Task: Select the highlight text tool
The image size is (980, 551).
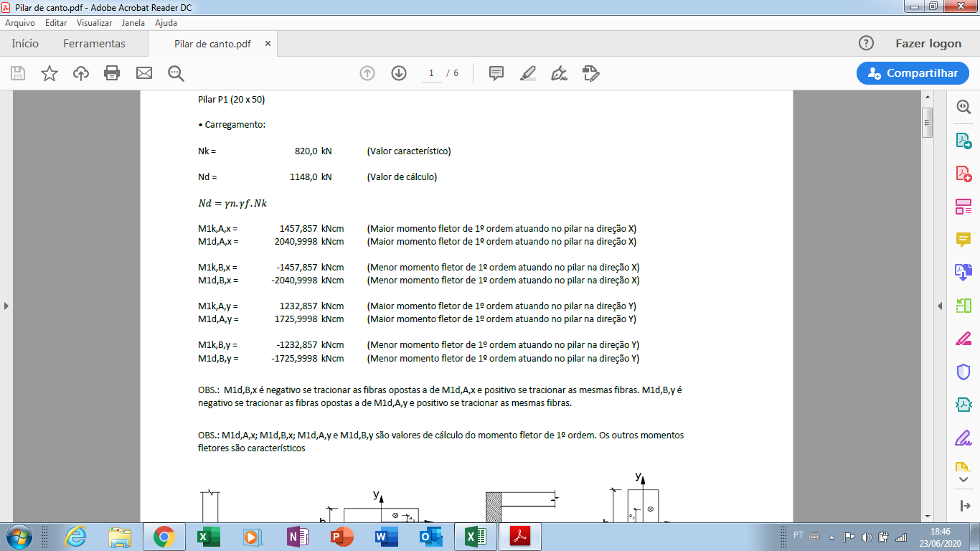Action: (527, 73)
